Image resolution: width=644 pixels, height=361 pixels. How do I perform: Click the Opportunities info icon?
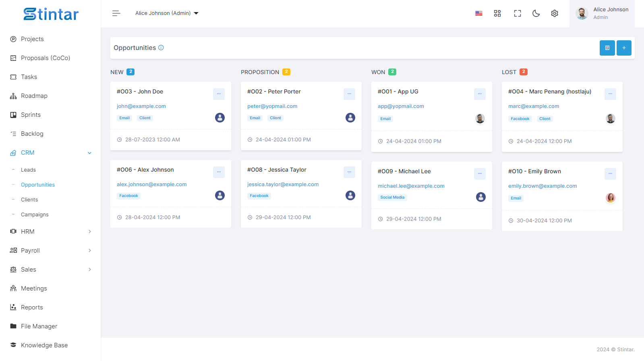(161, 48)
